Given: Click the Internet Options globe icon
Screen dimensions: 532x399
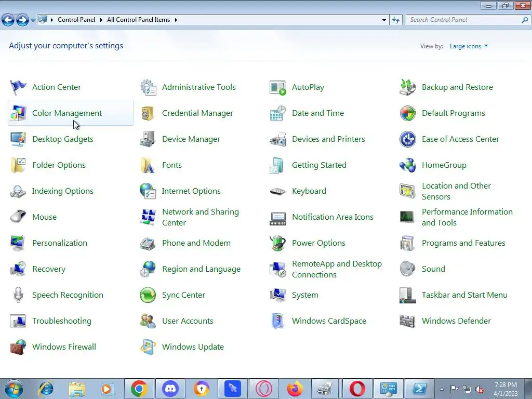Looking at the screenshot, I should pyautogui.click(x=148, y=191).
